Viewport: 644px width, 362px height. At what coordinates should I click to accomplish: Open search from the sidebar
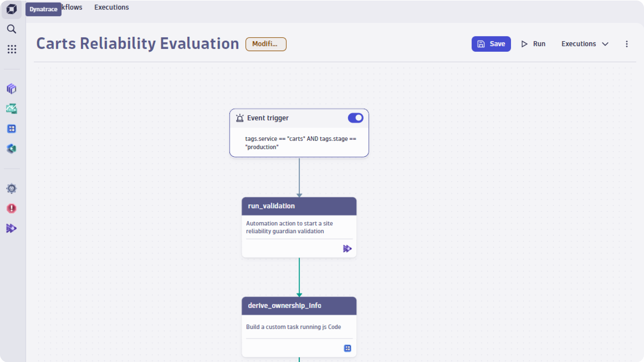point(12,29)
